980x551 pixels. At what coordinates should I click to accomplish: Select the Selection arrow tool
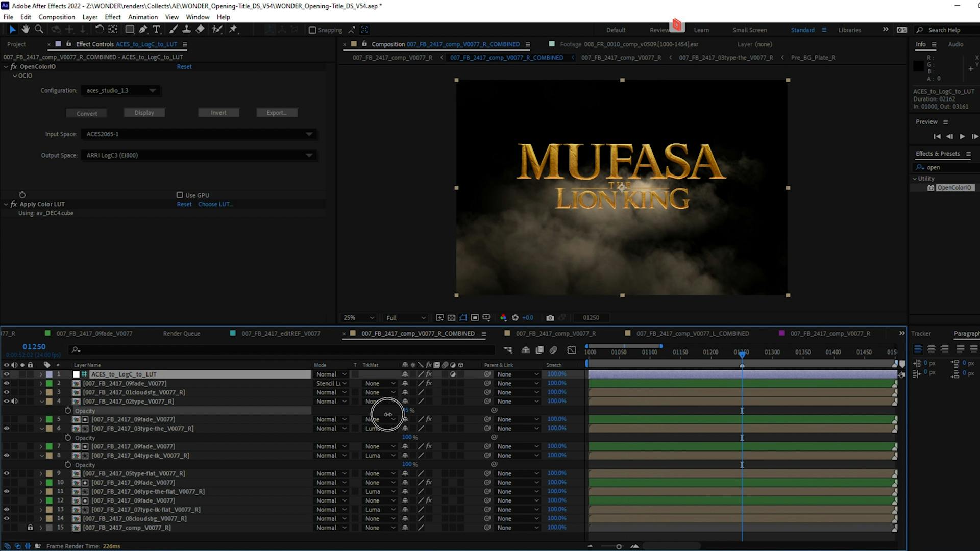click(x=12, y=30)
